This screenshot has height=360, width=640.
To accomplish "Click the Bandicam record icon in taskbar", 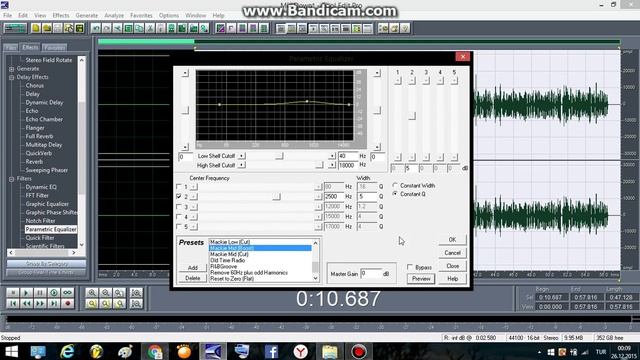I will (x=359, y=351).
